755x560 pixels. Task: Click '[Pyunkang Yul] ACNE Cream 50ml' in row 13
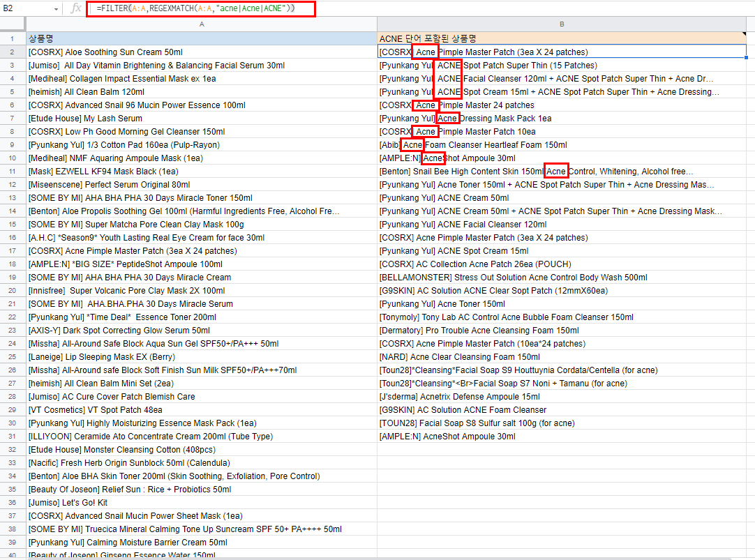click(562, 198)
